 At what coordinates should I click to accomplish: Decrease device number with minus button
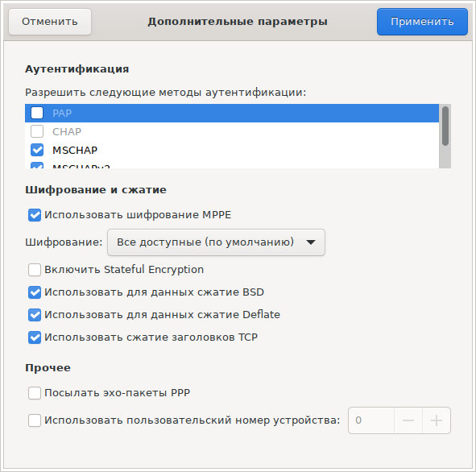coord(408,420)
